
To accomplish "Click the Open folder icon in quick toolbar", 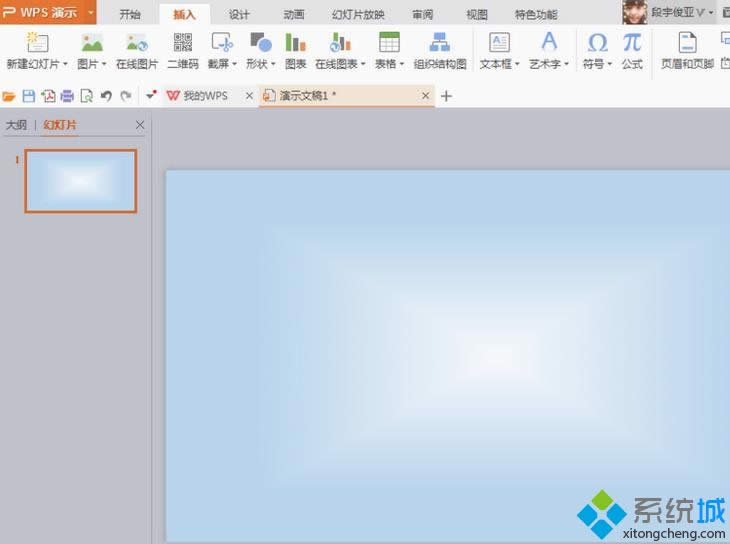I will point(9,96).
